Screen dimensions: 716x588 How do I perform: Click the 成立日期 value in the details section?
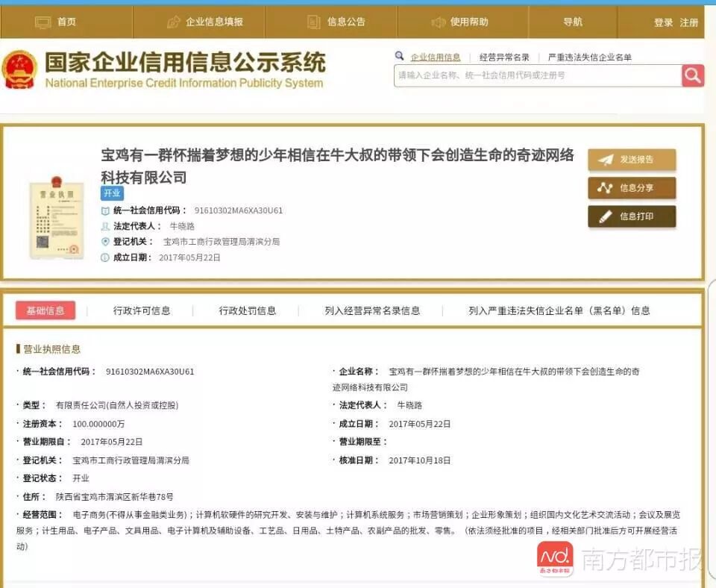tap(420, 424)
